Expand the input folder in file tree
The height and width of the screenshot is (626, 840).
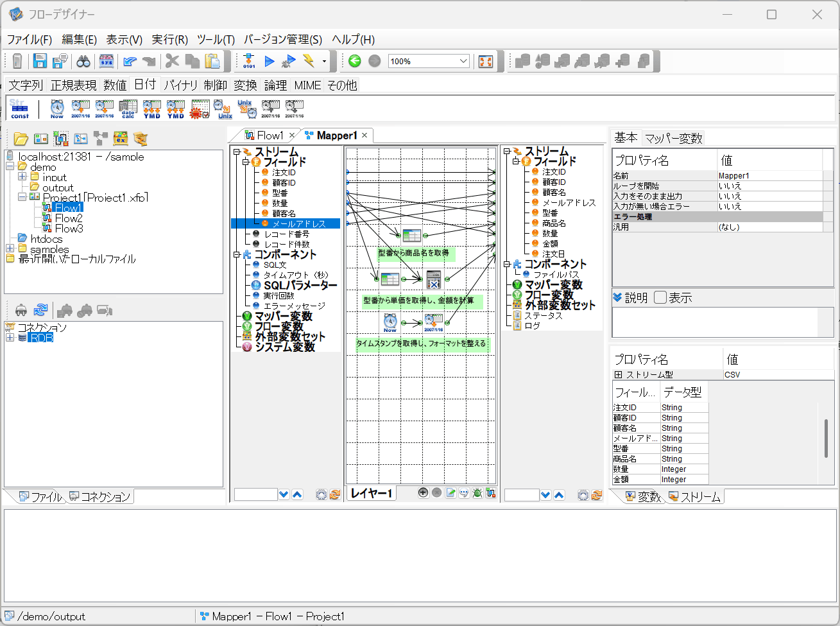(x=22, y=177)
